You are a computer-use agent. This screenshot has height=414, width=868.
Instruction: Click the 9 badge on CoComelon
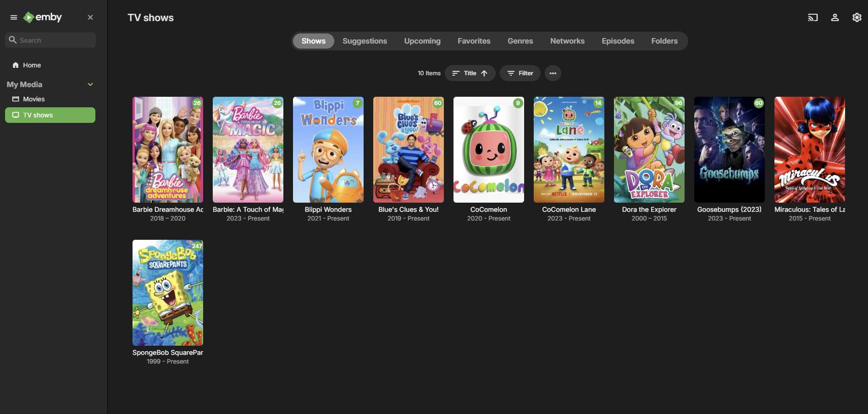point(518,103)
